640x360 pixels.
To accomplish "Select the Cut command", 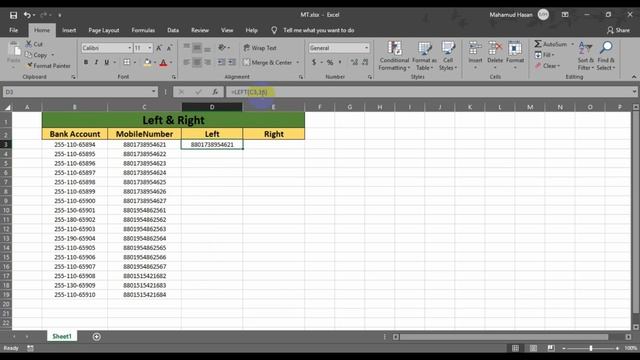I will point(34,44).
